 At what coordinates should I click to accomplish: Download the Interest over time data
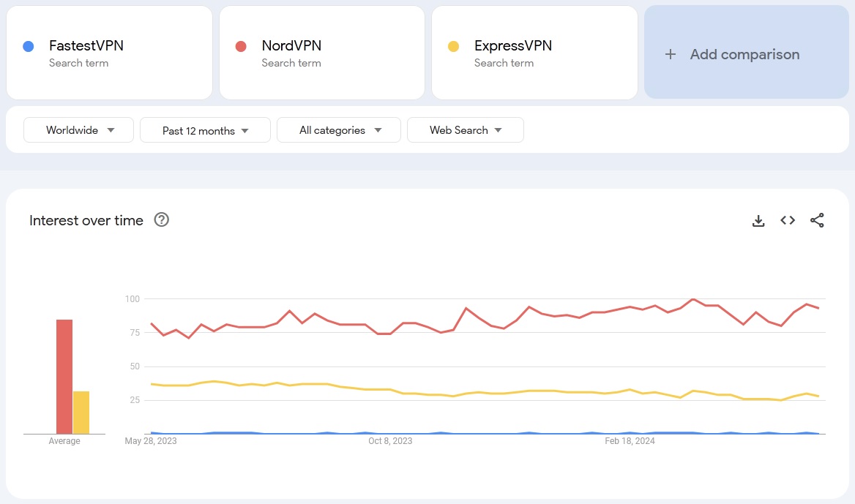point(758,221)
